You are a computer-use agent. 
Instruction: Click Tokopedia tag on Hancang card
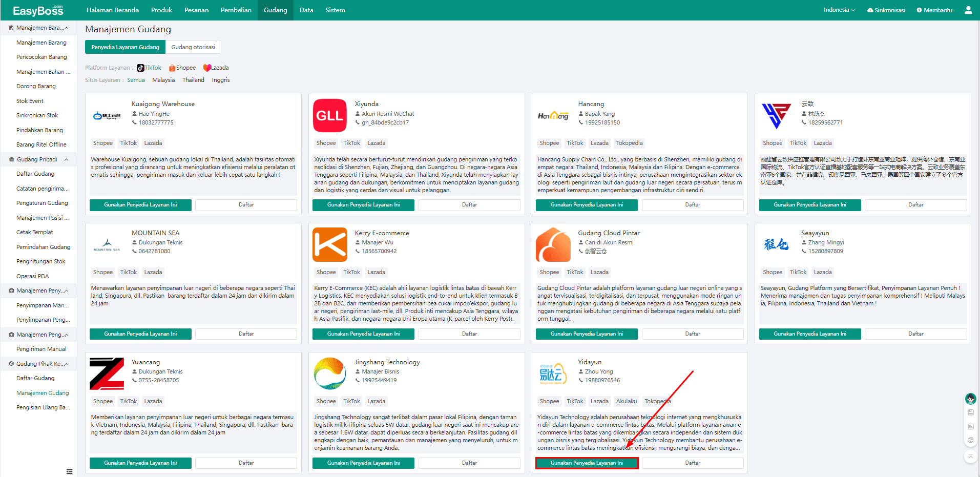coord(629,143)
